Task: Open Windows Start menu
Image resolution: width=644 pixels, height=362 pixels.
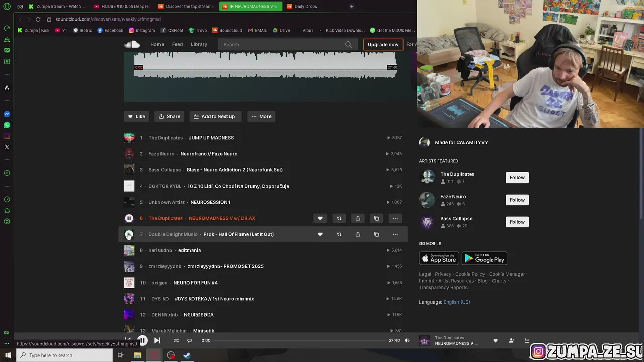Action: [8, 355]
